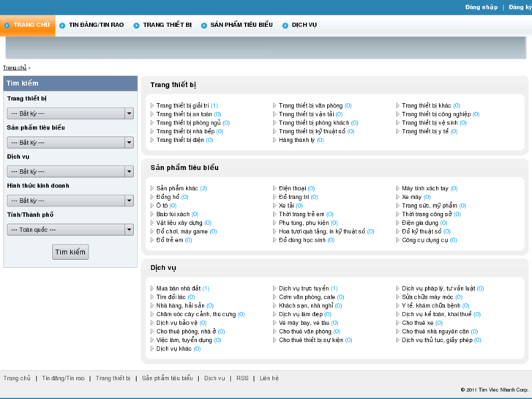Open the Công cụ dụng cụ category
The width and height of the screenshot is (532, 399).
424,240
